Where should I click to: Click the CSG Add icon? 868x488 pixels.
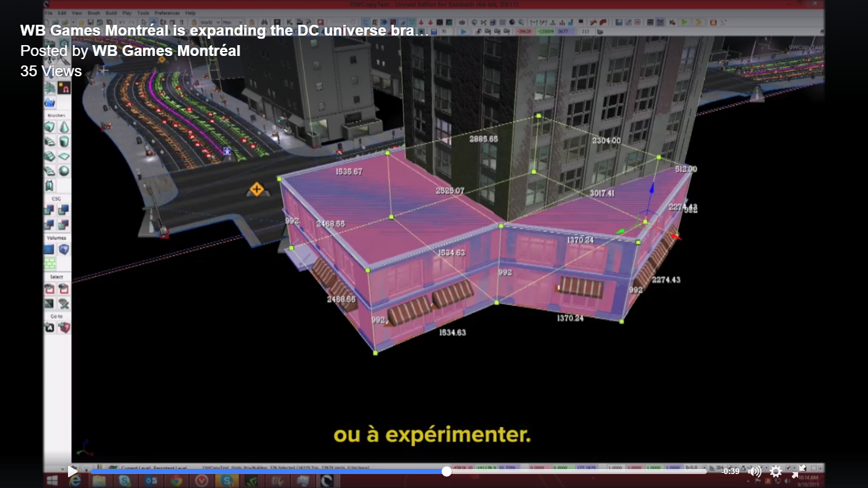[50, 210]
